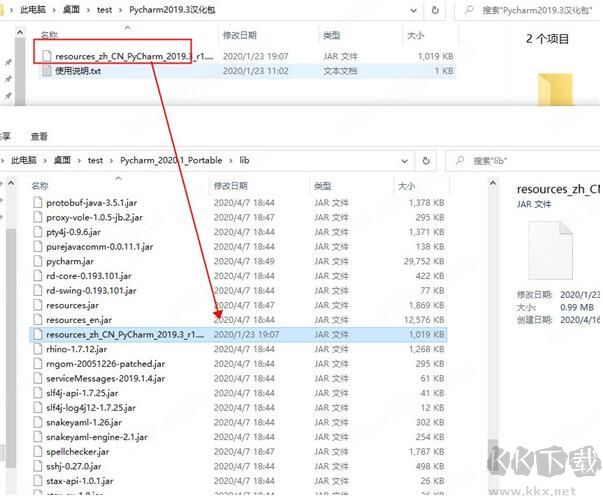Select purejavacomm-0.0.11.1.jar

pyautogui.click(x=100, y=247)
